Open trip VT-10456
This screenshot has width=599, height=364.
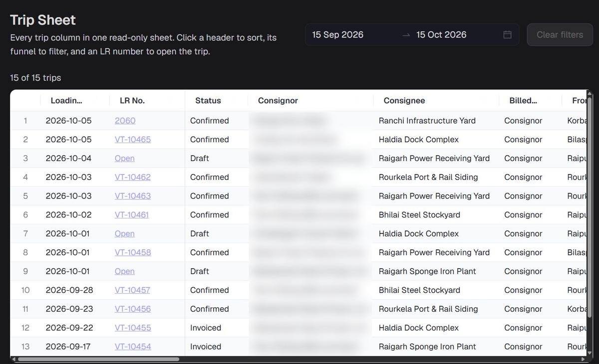coord(133,309)
